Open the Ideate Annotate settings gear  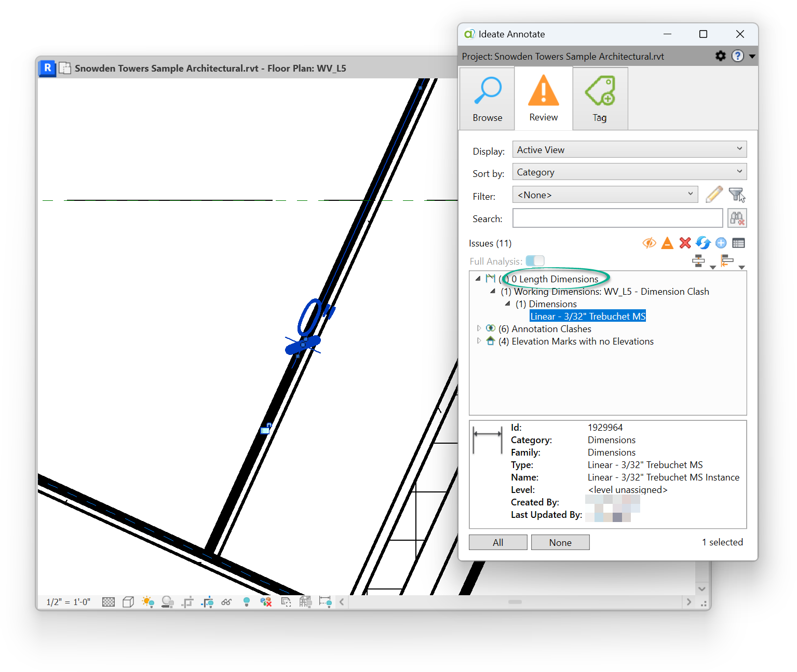pos(720,56)
